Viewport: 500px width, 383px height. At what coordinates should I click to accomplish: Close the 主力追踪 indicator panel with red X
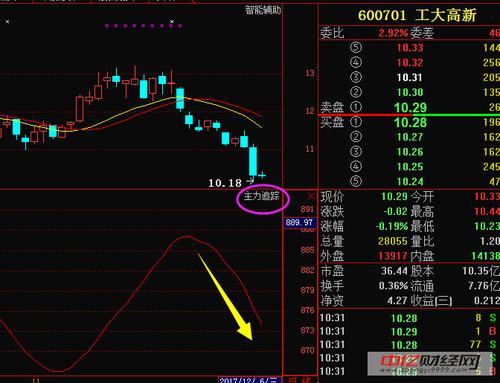[311, 196]
